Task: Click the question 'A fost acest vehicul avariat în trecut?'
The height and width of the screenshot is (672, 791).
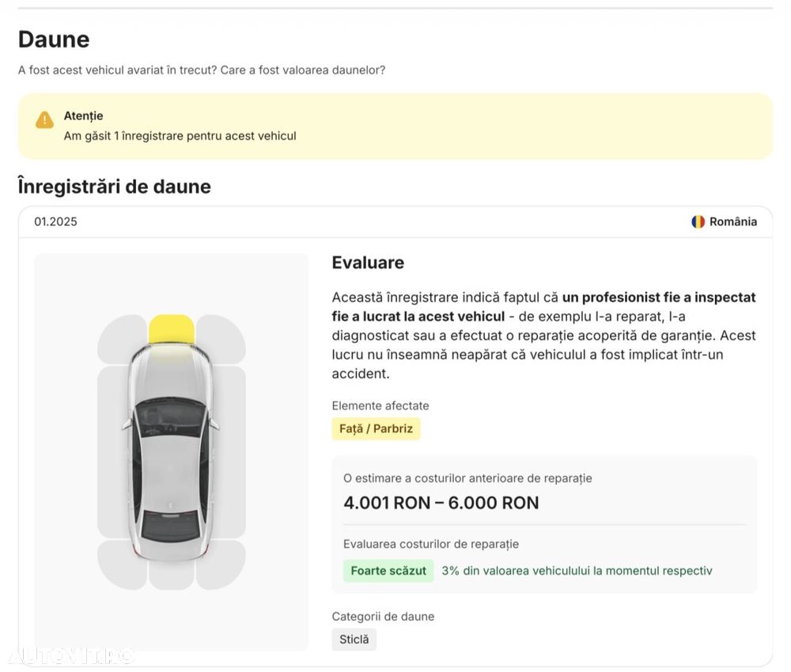Action: (x=118, y=70)
